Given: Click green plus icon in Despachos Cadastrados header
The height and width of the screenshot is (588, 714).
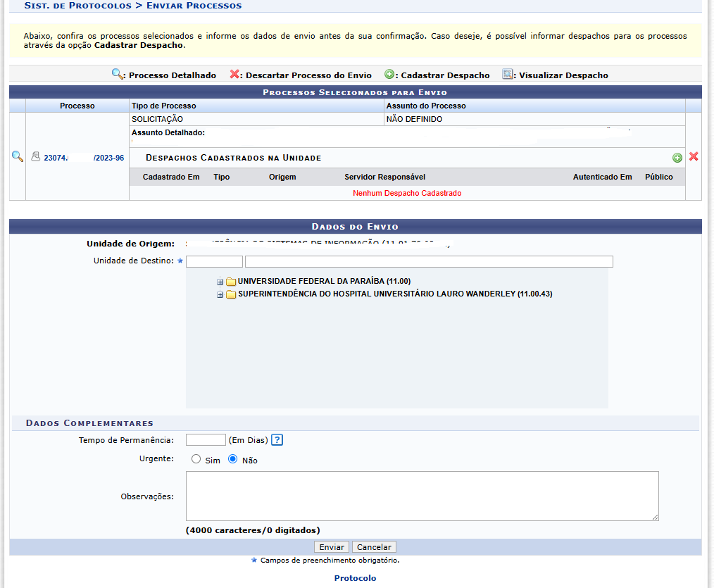Looking at the screenshot, I should (x=677, y=158).
